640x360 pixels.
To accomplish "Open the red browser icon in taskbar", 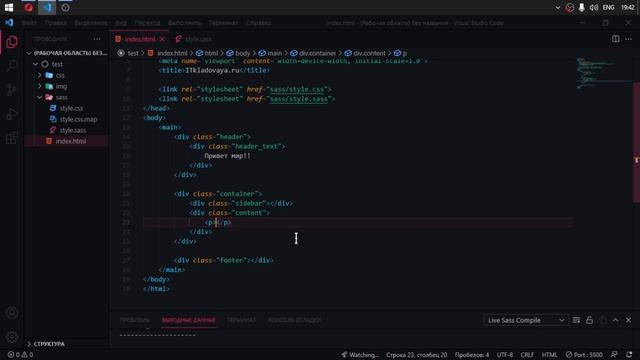I will tap(28, 7).
